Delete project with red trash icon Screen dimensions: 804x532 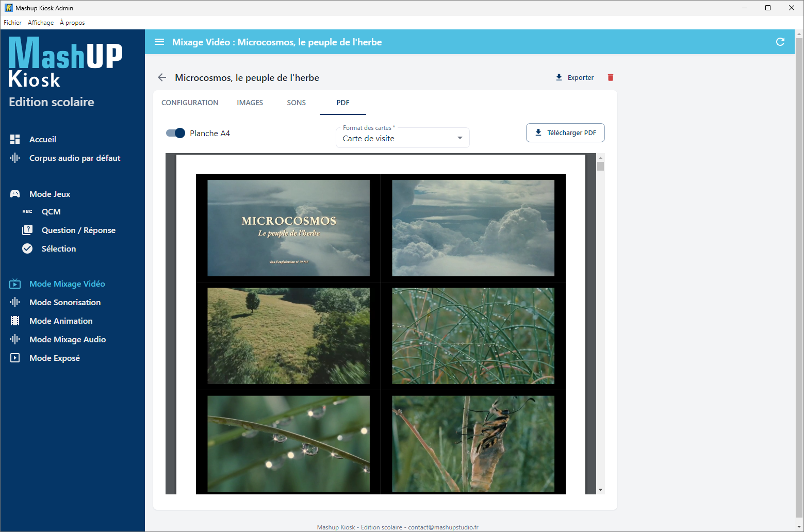tap(611, 77)
